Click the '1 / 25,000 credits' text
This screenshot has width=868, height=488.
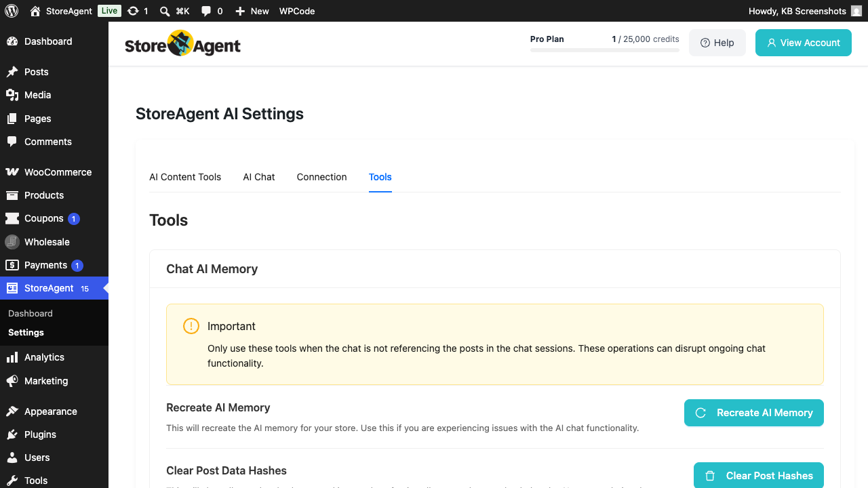click(646, 39)
